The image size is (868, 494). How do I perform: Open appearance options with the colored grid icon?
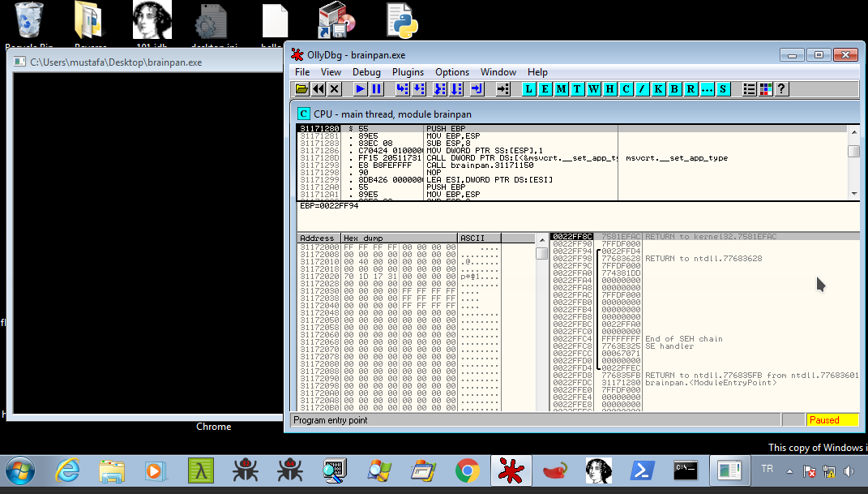coord(766,89)
